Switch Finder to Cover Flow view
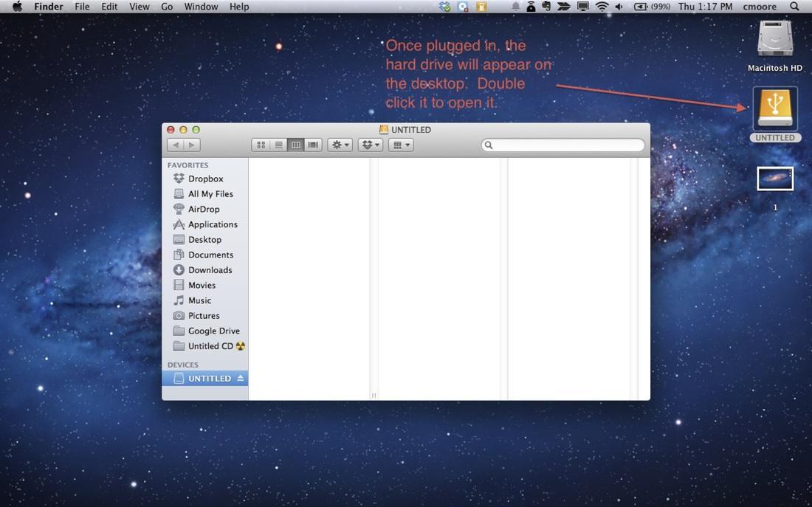This screenshot has width=812, height=507. coord(313,145)
